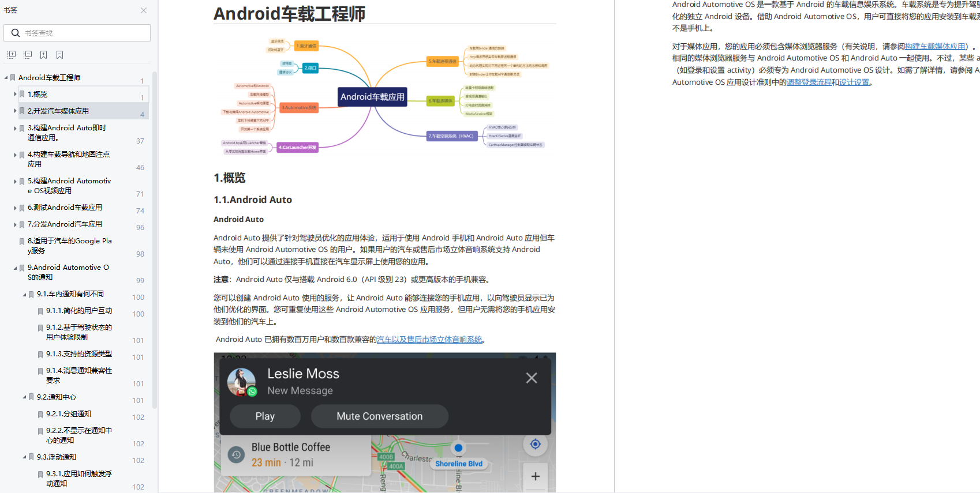Go to 9.2.通知中心 bookmark
This screenshot has width=980, height=493.
click(57, 397)
